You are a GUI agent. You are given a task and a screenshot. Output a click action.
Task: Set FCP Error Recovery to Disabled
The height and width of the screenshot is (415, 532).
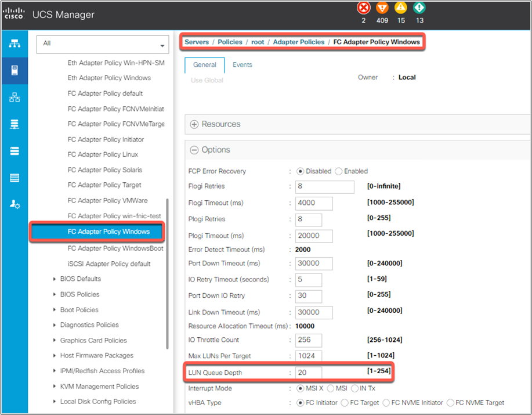click(301, 171)
